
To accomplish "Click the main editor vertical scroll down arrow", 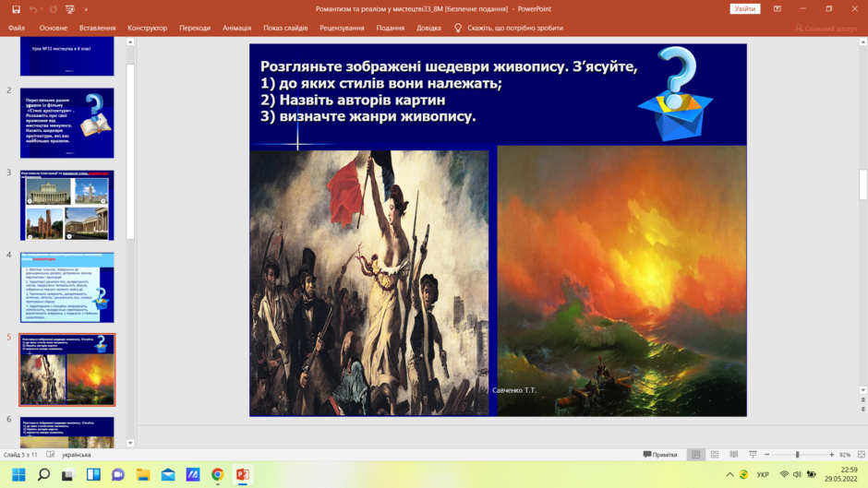I will (862, 390).
